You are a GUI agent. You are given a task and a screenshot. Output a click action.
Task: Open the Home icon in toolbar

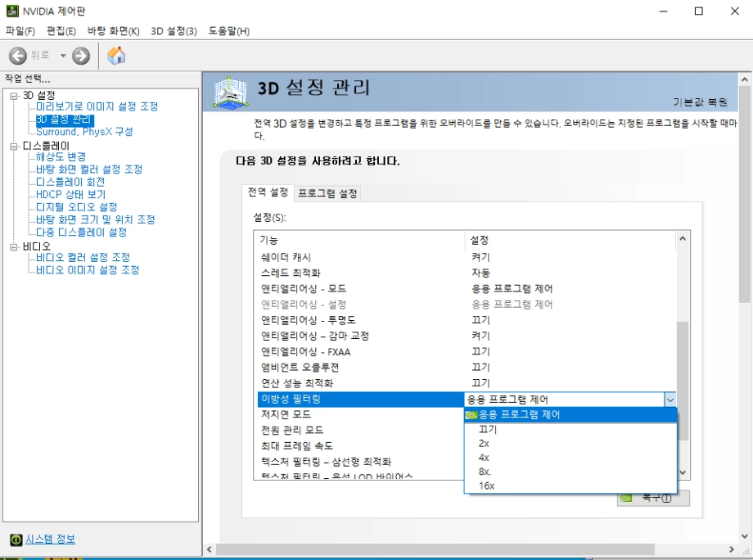point(116,56)
